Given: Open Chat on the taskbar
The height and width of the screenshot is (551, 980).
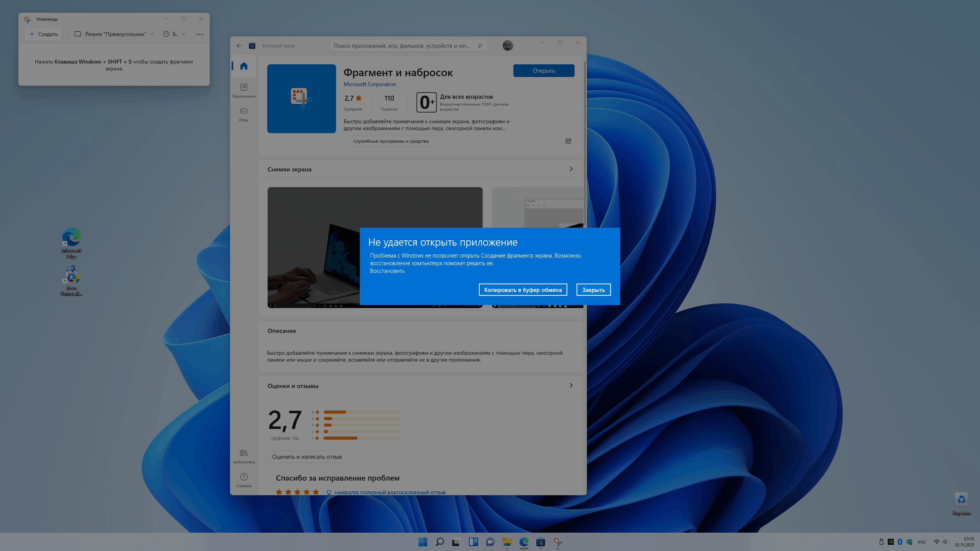Looking at the screenshot, I should tap(490, 542).
